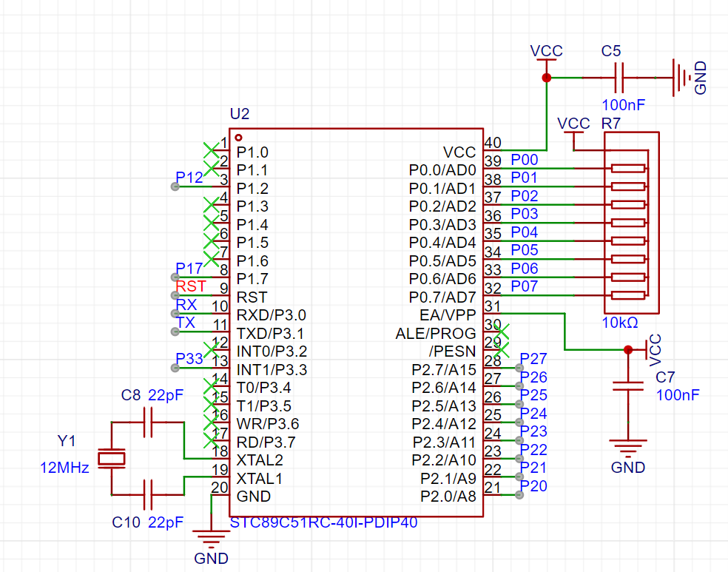This screenshot has width=728, height=572.
Task: Click the P17 net label
Action: (189, 269)
